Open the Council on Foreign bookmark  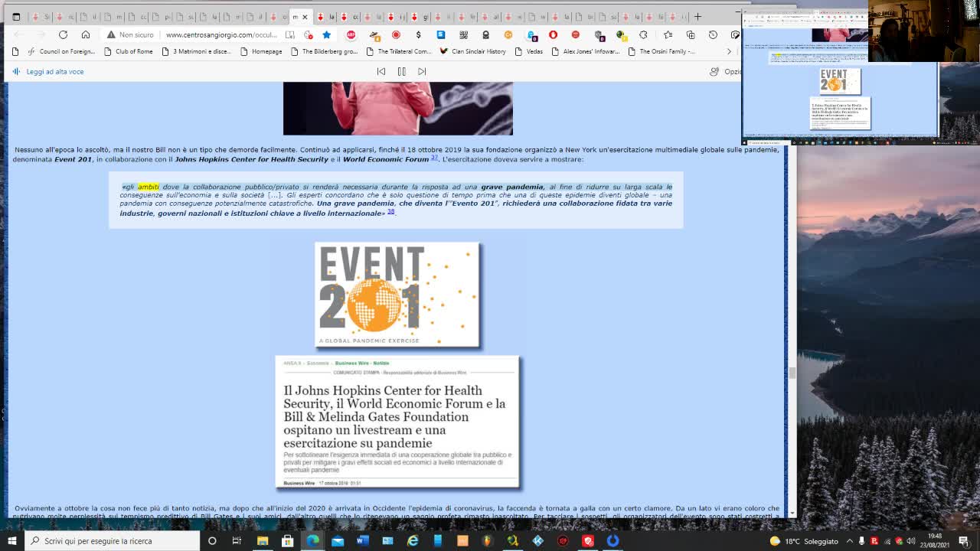click(60, 51)
